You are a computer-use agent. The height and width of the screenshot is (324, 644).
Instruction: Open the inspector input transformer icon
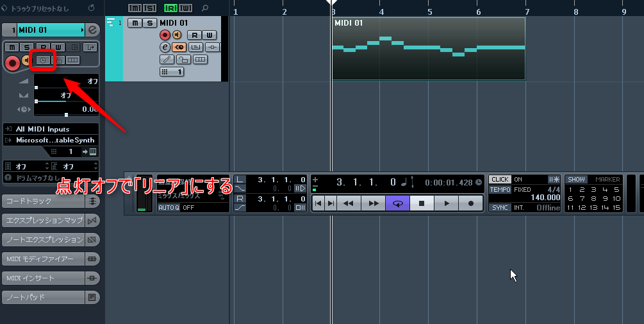point(90,47)
